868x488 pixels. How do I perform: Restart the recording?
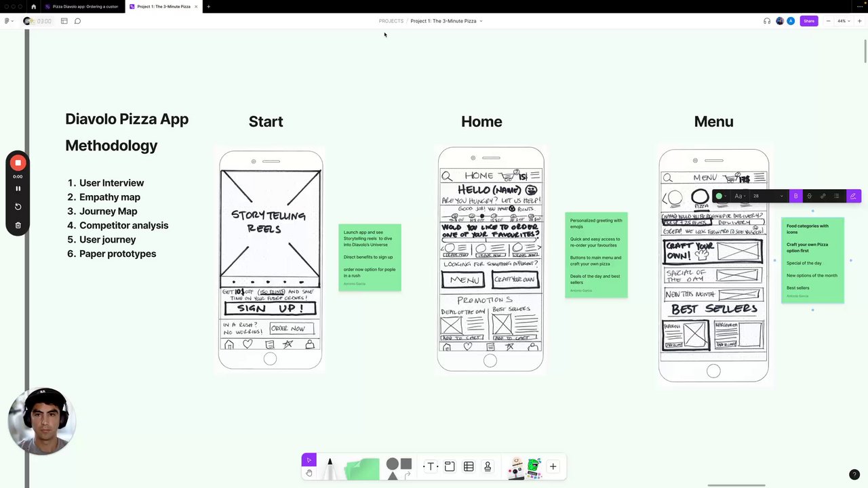pyautogui.click(x=18, y=207)
